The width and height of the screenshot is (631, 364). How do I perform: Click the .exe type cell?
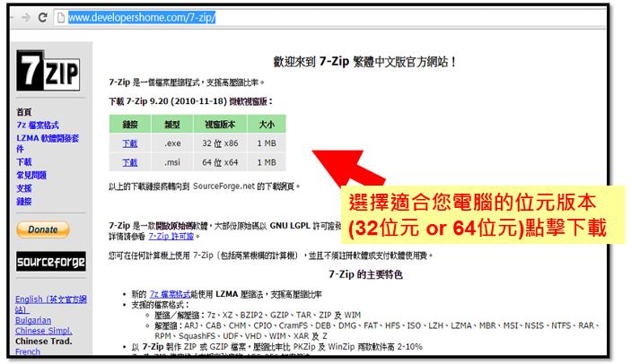coord(172,143)
